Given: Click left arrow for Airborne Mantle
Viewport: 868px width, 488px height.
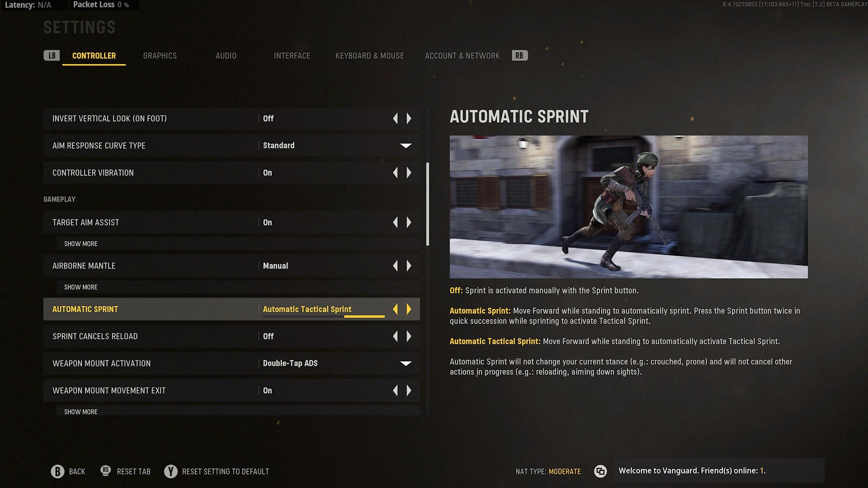Looking at the screenshot, I should (395, 266).
